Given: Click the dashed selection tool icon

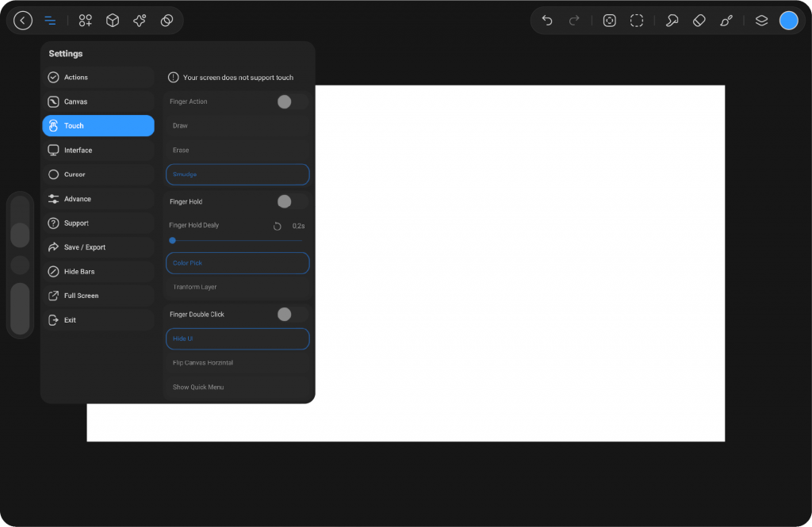Looking at the screenshot, I should (x=637, y=21).
